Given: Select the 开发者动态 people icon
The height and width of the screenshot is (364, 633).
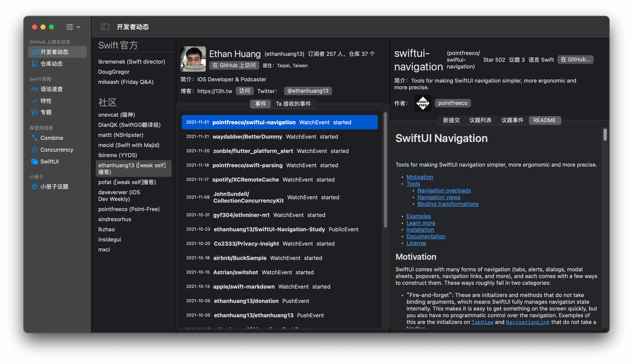Looking at the screenshot, I should 35,52.
